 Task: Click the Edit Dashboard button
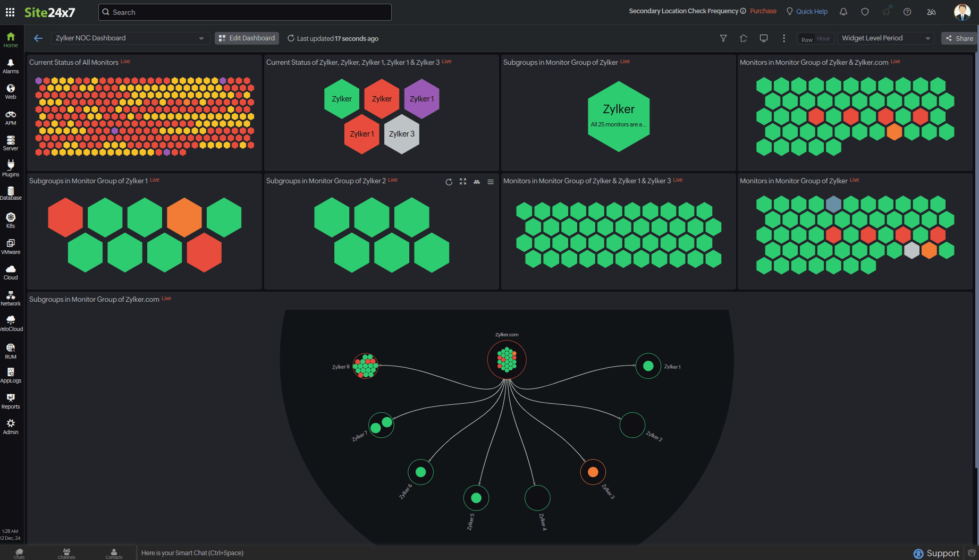click(247, 38)
